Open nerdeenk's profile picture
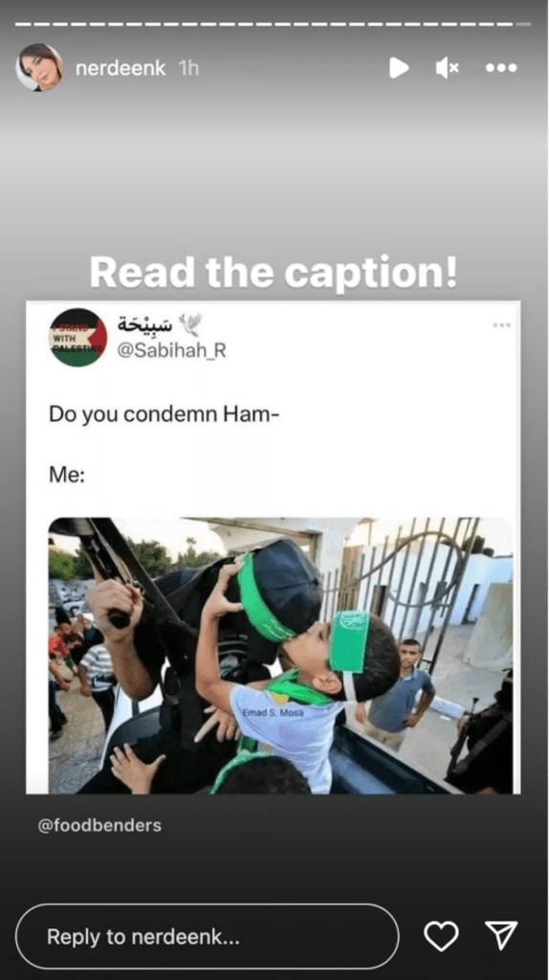 pyautogui.click(x=39, y=68)
